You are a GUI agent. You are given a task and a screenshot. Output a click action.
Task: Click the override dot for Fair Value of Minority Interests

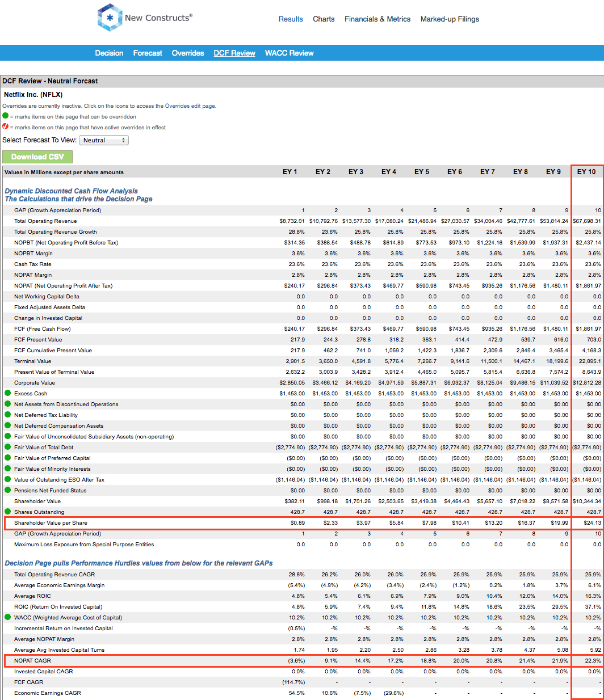point(7,469)
